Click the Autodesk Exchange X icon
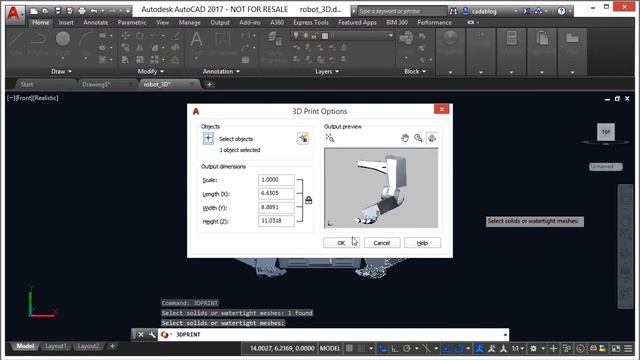The height and width of the screenshot is (360, 640). (527, 11)
